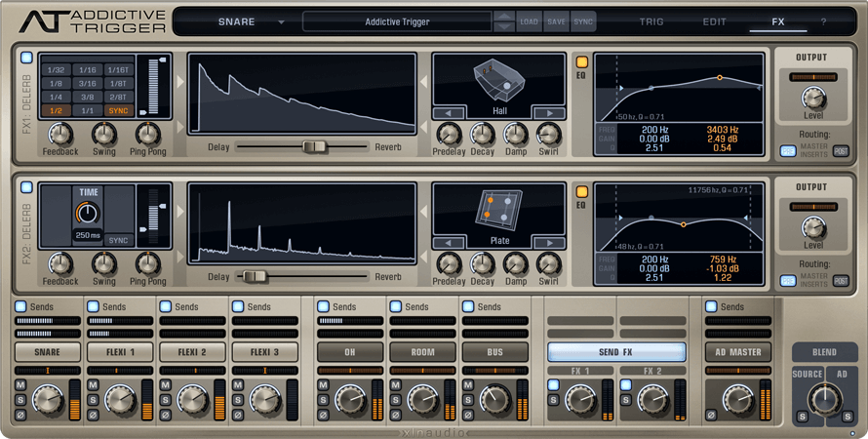Click FX1 Output Level knob
868x439 pixels.
tap(813, 99)
